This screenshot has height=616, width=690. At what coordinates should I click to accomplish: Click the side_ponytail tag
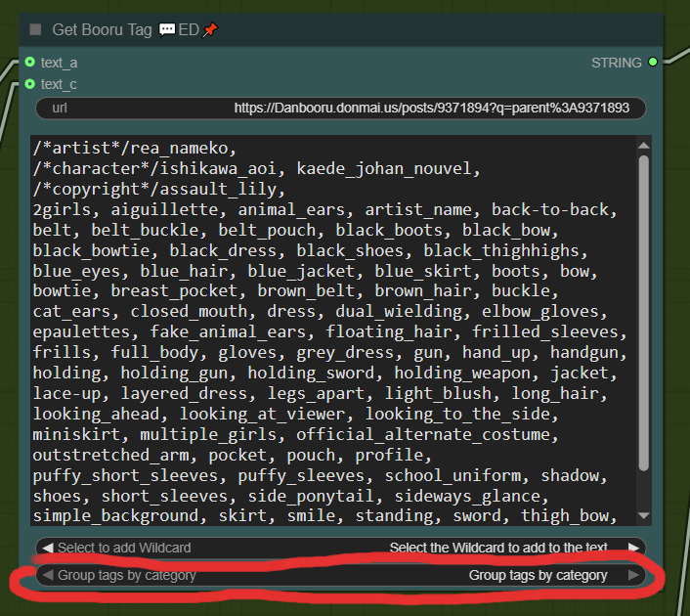point(311,497)
